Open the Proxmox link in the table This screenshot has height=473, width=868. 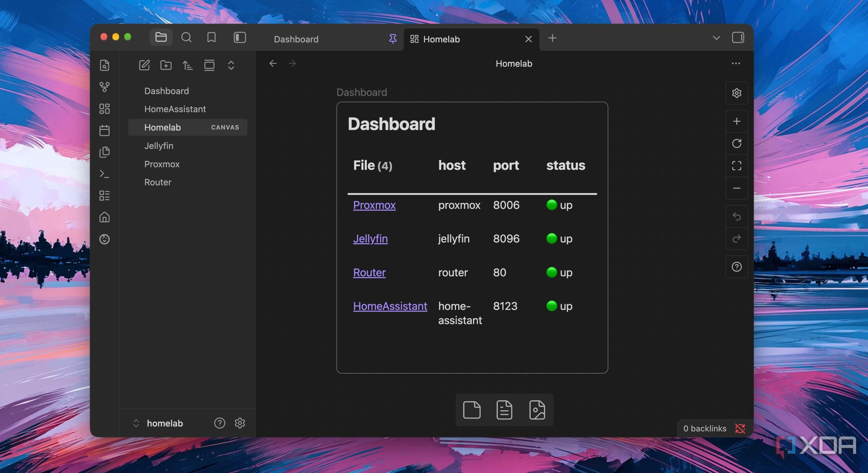click(x=374, y=205)
